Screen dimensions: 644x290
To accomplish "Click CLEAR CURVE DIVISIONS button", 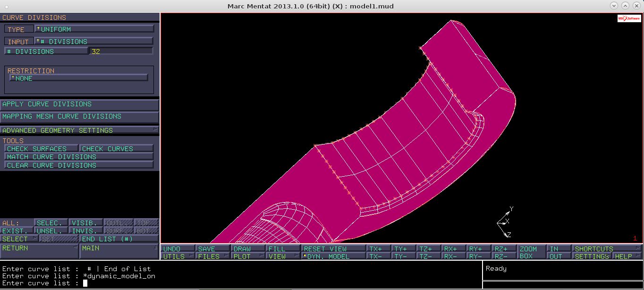I will 79,165.
